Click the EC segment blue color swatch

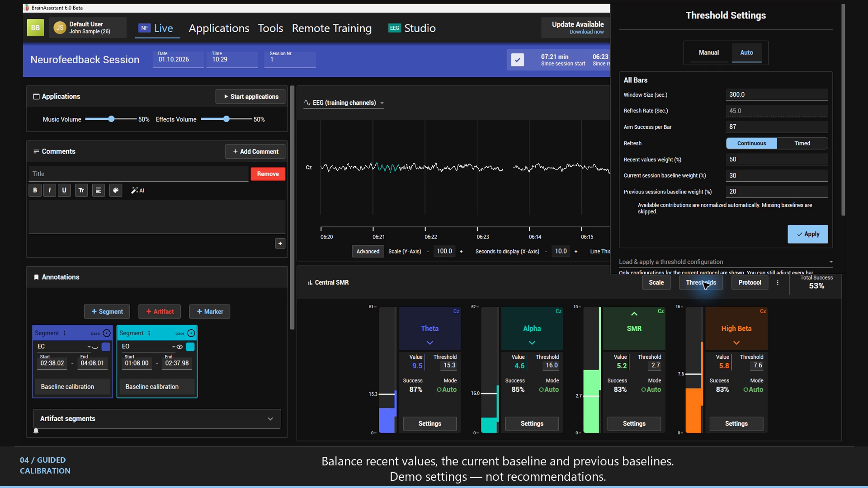pyautogui.click(x=106, y=347)
